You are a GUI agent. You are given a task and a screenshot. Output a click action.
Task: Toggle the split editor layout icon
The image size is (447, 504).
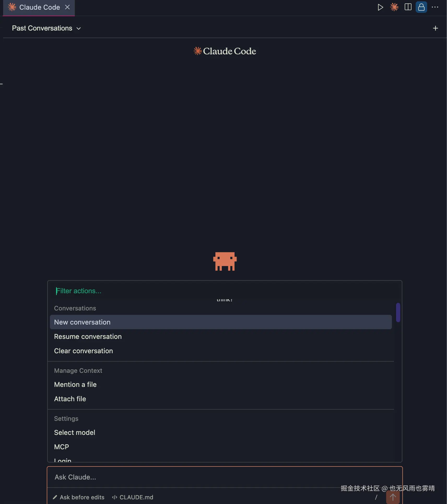(x=408, y=7)
